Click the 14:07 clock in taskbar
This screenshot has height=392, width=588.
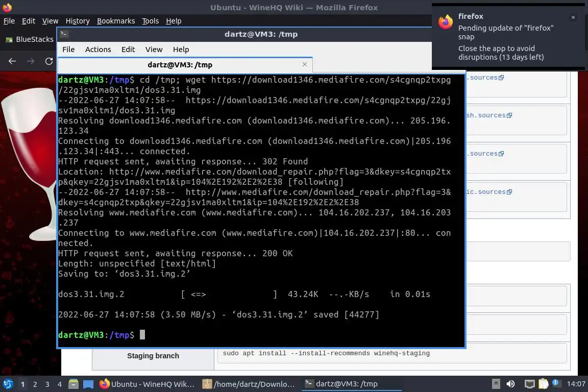click(576, 384)
